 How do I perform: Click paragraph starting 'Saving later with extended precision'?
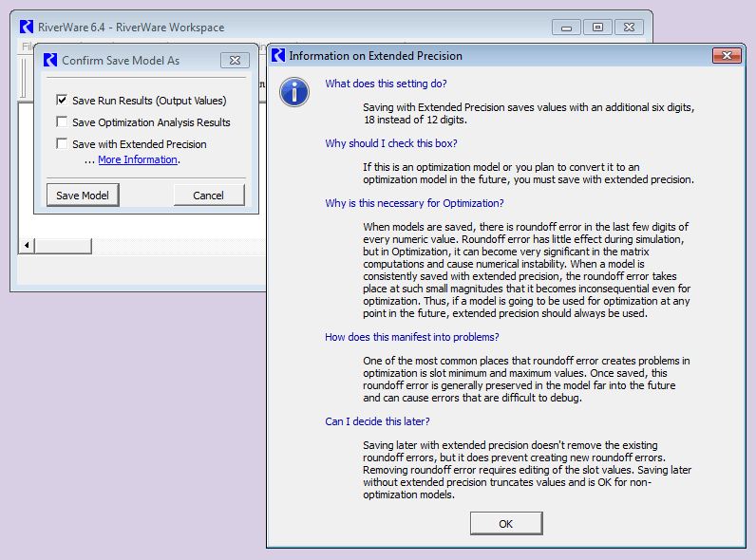click(527, 470)
